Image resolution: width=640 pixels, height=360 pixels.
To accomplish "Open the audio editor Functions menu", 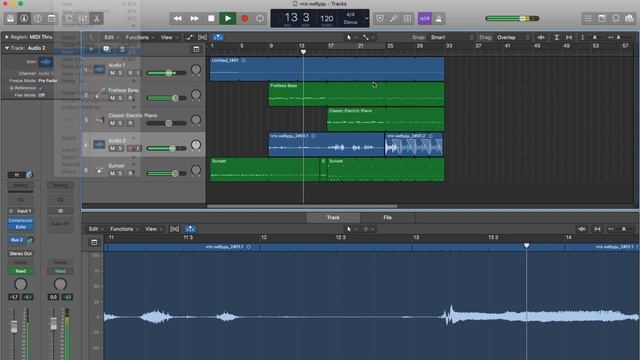I will pyautogui.click(x=124, y=229).
